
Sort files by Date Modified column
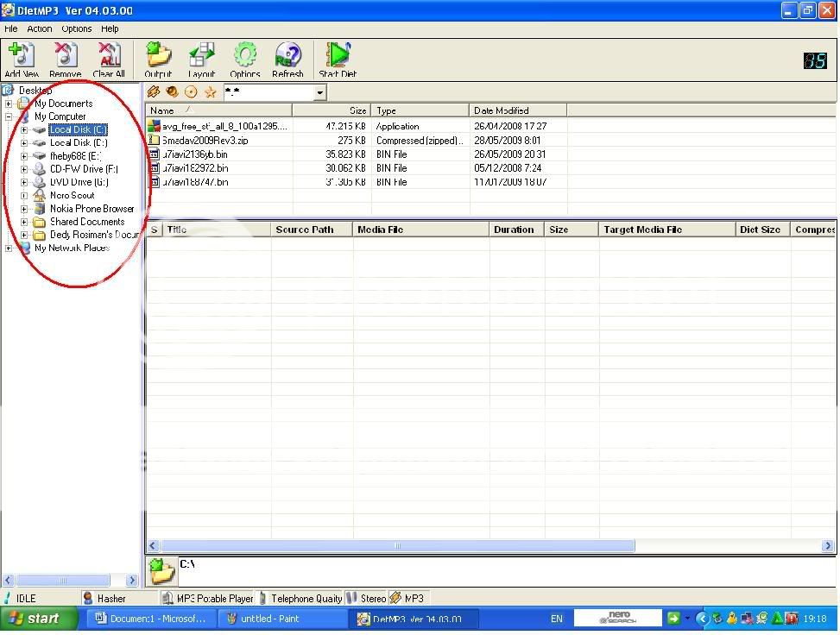[517, 110]
